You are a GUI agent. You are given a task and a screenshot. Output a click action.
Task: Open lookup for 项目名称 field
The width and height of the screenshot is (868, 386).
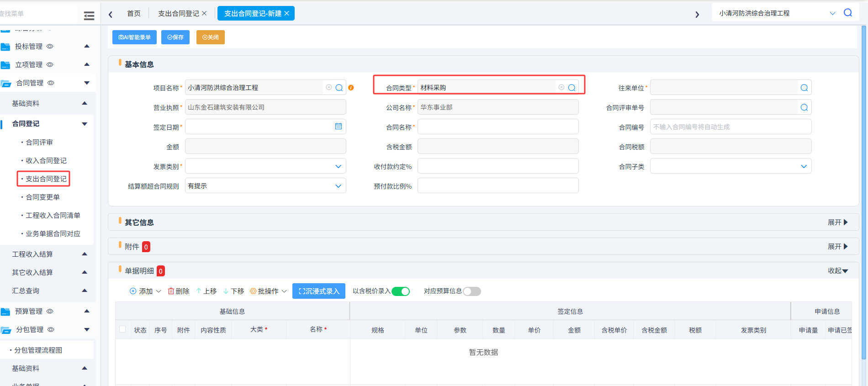click(x=339, y=88)
